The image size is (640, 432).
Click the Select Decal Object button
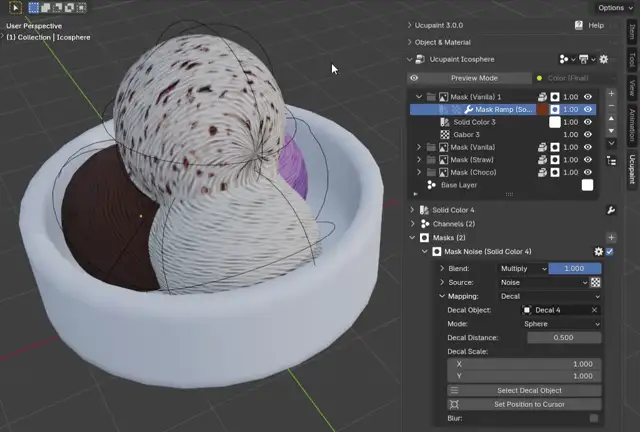coord(524,390)
